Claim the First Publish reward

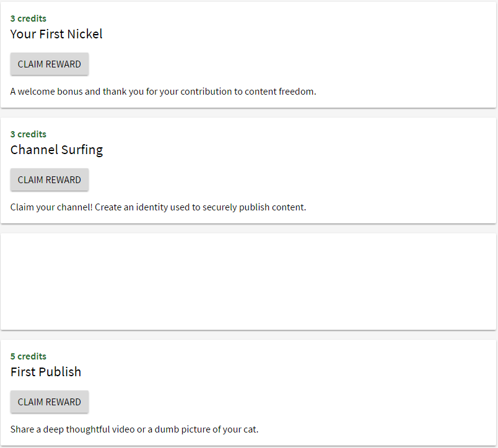point(50,402)
